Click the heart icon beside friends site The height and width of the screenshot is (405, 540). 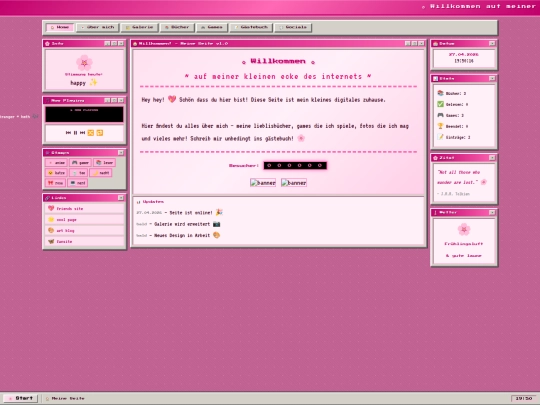pos(51,208)
